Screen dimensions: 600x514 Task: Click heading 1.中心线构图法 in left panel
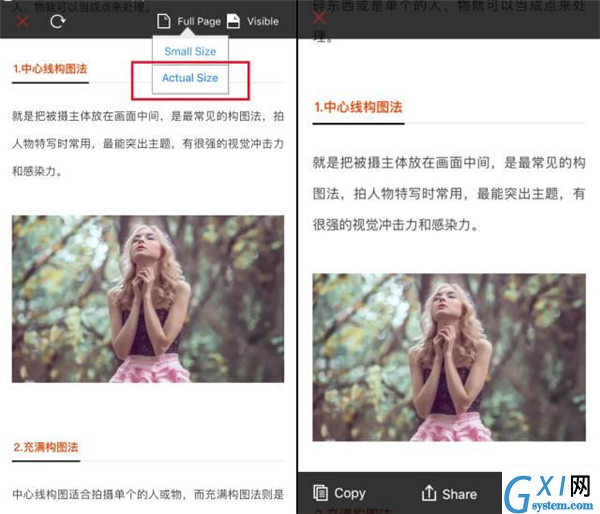(x=50, y=69)
